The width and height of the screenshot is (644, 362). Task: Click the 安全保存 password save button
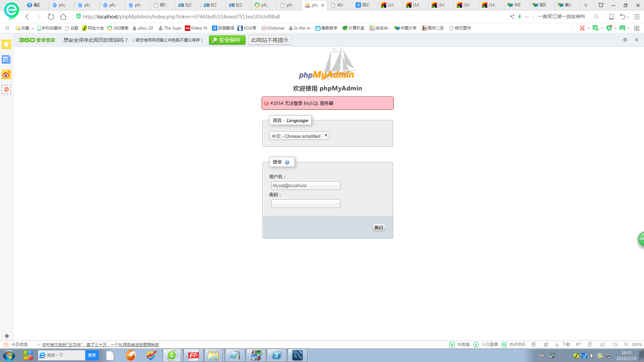coord(227,40)
